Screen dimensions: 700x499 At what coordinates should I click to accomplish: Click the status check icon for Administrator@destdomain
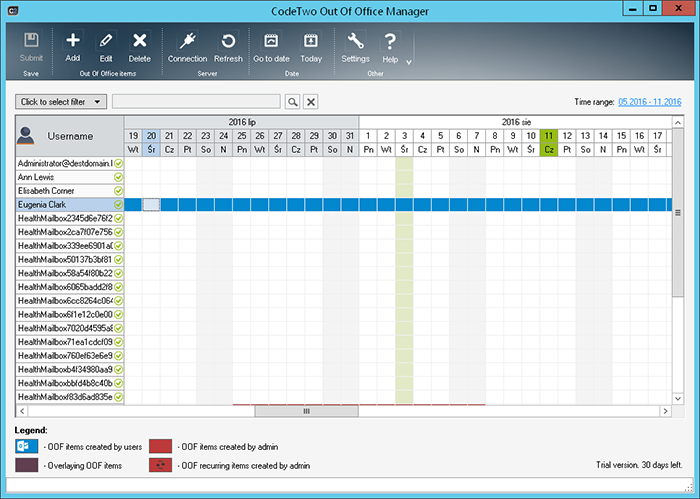click(118, 163)
